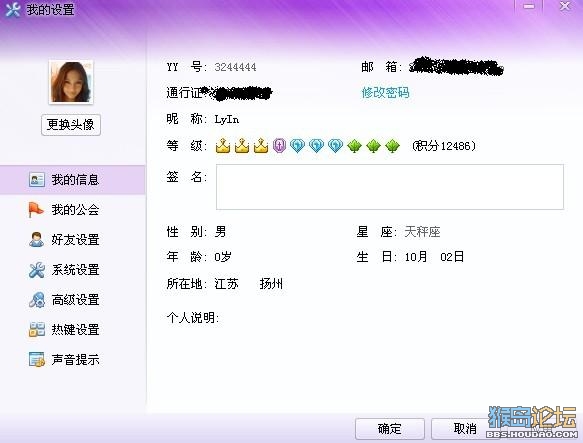Screen dimensions: 583x443
Task: Confirm with the 确定 button
Action: pyautogui.click(x=390, y=428)
